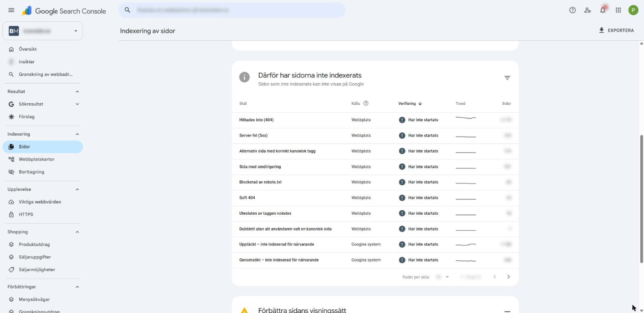Open the Help icon in header
The height and width of the screenshot is (313, 644).
(572, 10)
